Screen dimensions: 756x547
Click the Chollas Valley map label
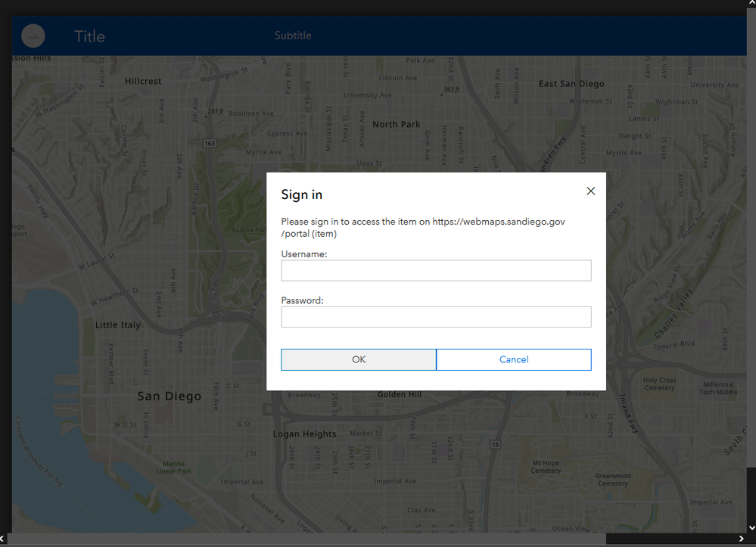click(x=674, y=314)
